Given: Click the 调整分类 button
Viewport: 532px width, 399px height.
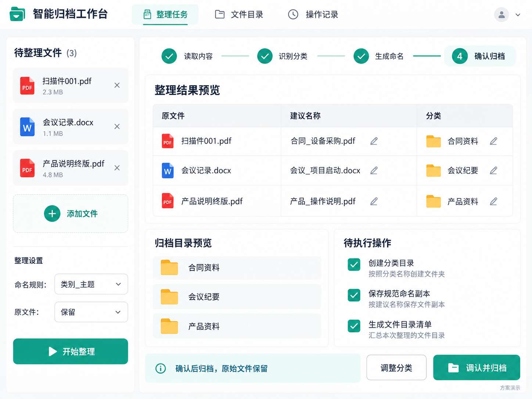Looking at the screenshot, I should (x=396, y=367).
